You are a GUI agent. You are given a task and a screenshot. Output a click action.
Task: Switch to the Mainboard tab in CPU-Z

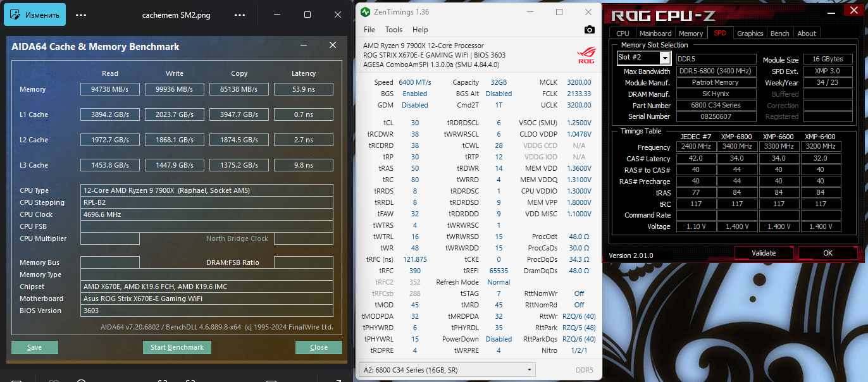click(x=655, y=34)
